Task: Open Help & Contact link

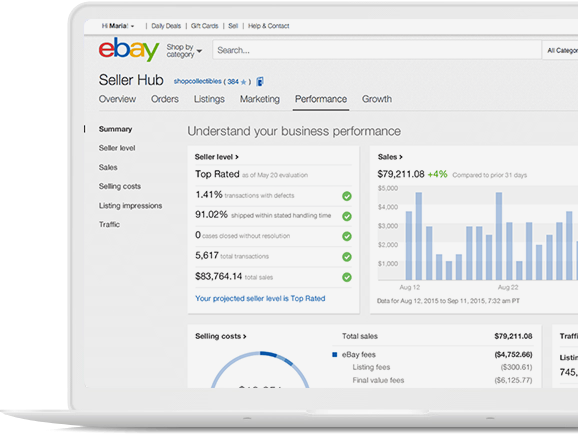Action: [x=268, y=26]
